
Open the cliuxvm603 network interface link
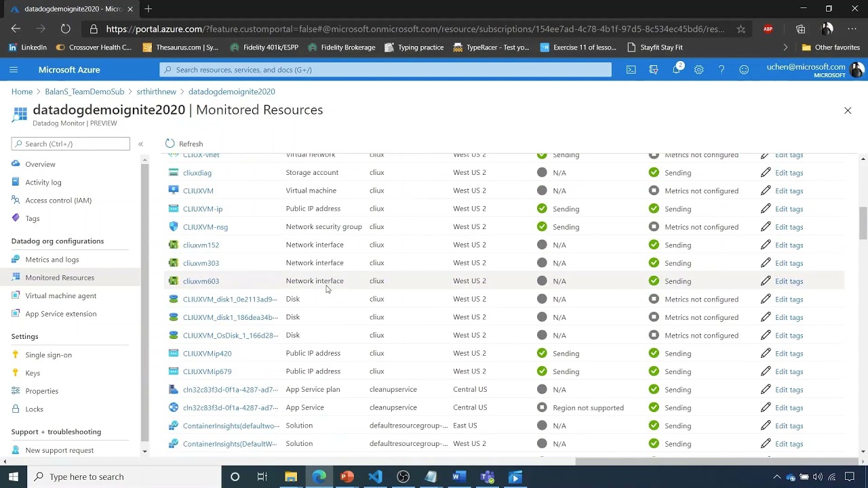coord(201,281)
